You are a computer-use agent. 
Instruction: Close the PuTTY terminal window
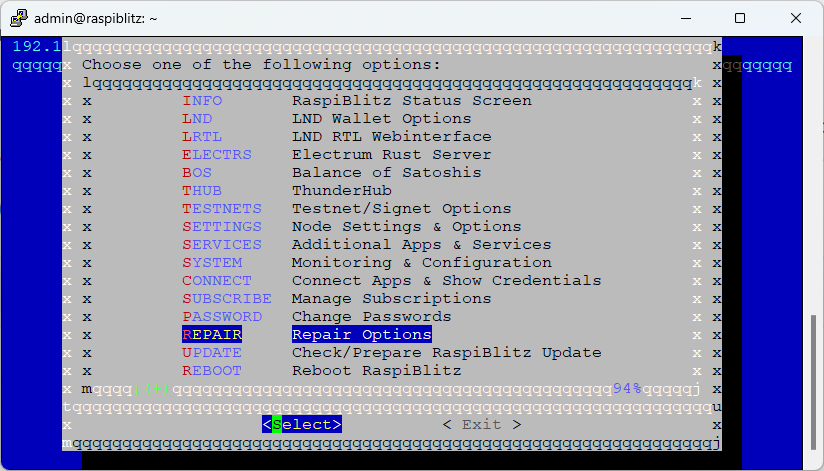(x=796, y=18)
